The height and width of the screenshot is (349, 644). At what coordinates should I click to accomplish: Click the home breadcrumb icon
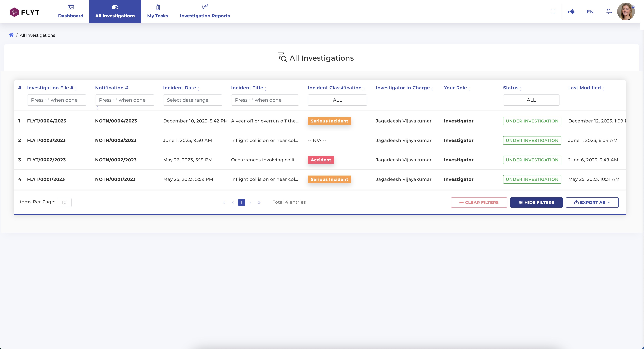click(x=11, y=35)
